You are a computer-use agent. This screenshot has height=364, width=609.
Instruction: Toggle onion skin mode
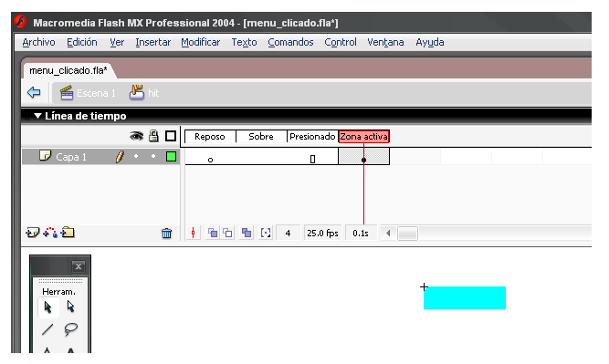coord(213,233)
